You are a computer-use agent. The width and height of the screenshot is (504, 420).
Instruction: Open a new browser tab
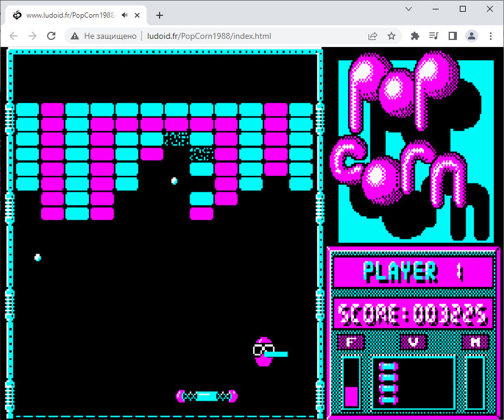(160, 15)
